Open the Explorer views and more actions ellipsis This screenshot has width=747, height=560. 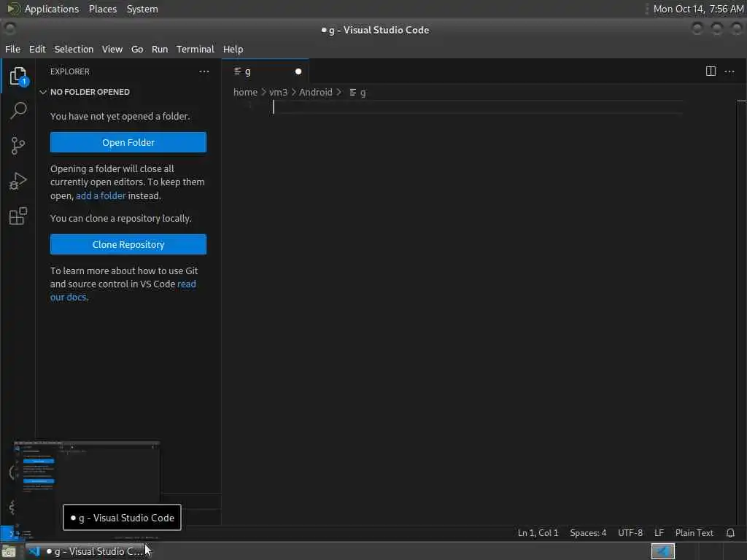(204, 71)
